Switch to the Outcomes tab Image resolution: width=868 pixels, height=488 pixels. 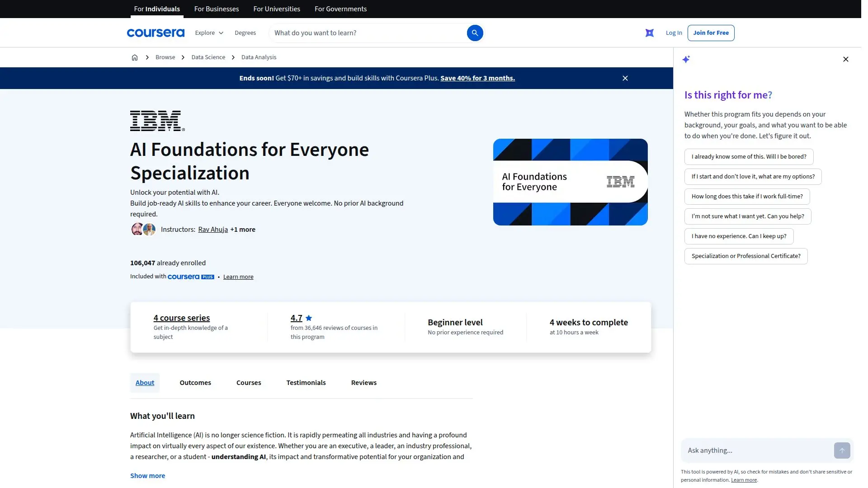[195, 383]
